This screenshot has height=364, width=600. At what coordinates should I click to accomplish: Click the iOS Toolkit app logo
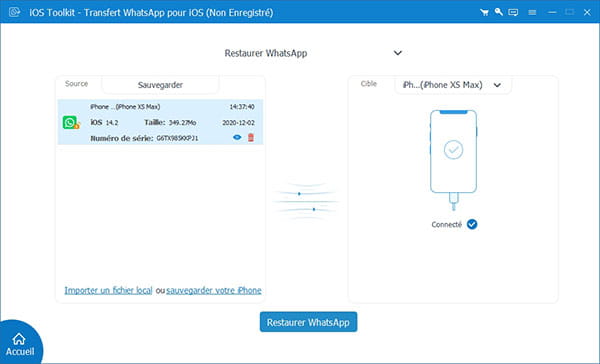click(15, 12)
